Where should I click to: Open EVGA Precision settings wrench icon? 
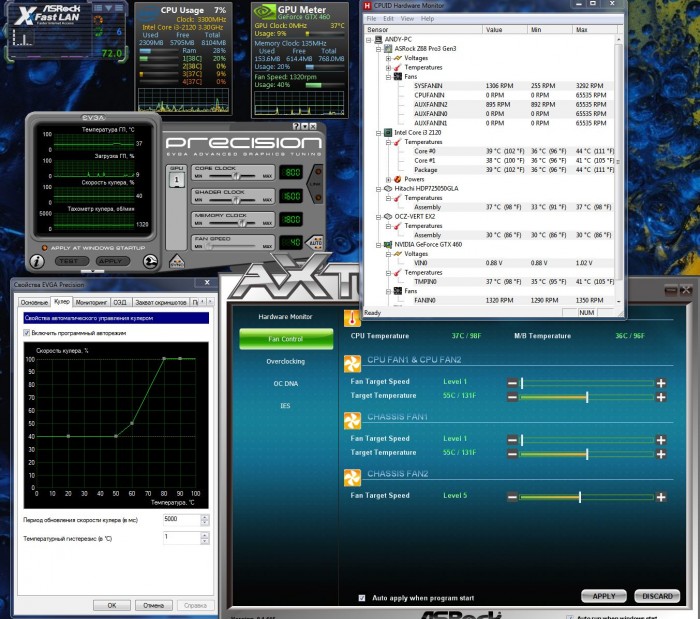150,262
